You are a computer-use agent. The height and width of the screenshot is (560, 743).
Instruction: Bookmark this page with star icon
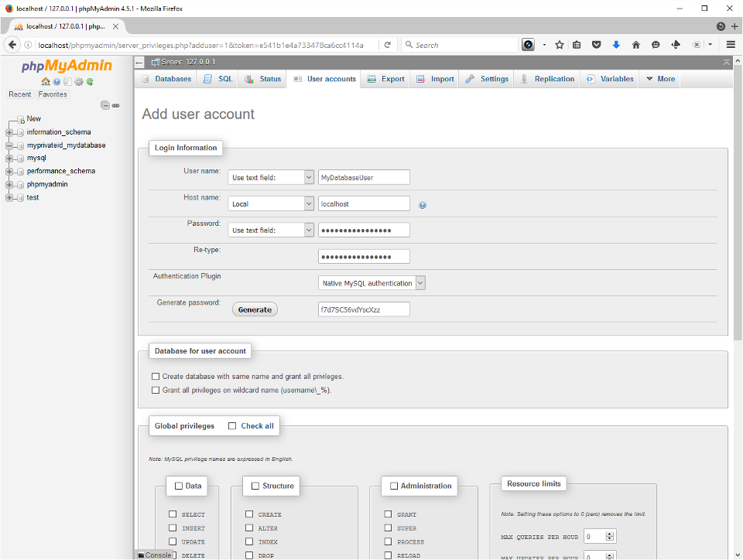point(560,45)
